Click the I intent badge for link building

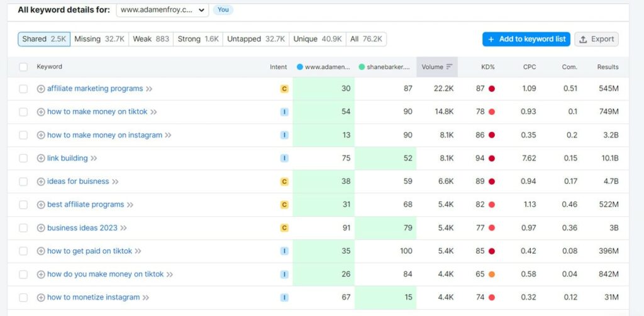tap(284, 158)
